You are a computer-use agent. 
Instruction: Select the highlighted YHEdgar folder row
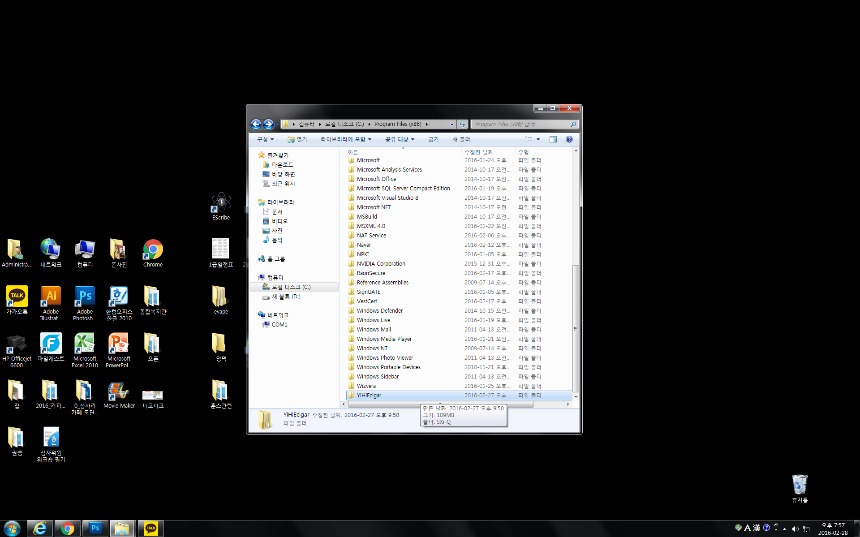(x=459, y=395)
